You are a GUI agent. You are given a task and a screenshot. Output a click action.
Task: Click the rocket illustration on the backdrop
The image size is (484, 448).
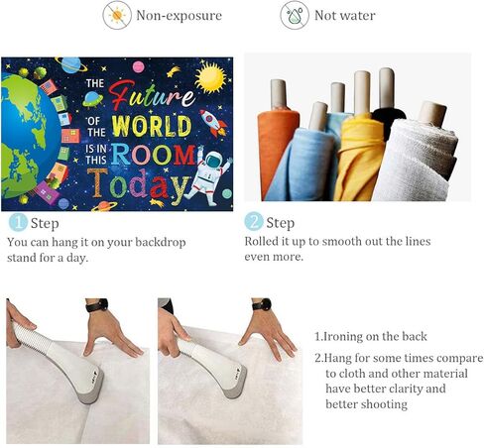[213, 123]
